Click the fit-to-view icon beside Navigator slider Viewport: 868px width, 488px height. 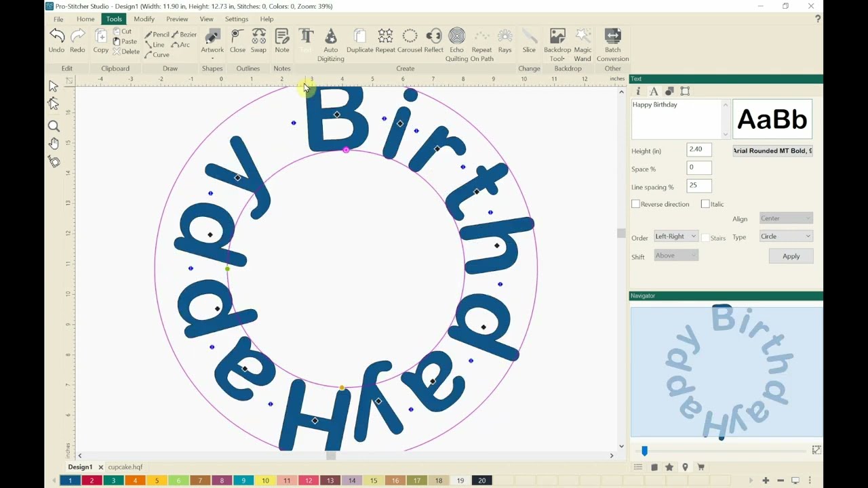(816, 450)
